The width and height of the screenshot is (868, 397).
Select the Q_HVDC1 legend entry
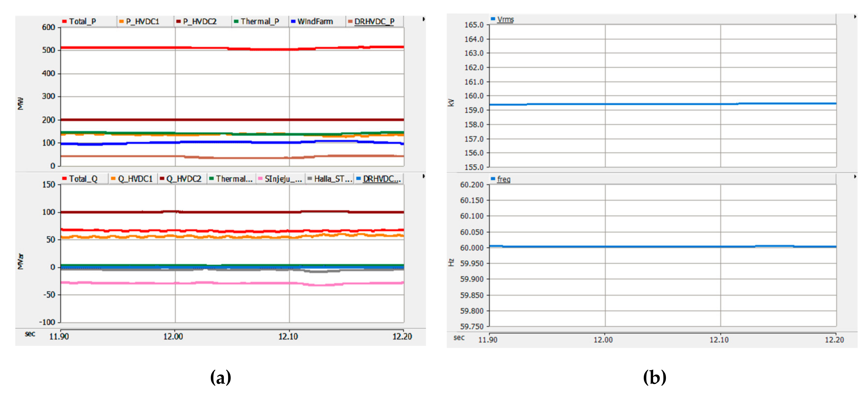tap(135, 179)
